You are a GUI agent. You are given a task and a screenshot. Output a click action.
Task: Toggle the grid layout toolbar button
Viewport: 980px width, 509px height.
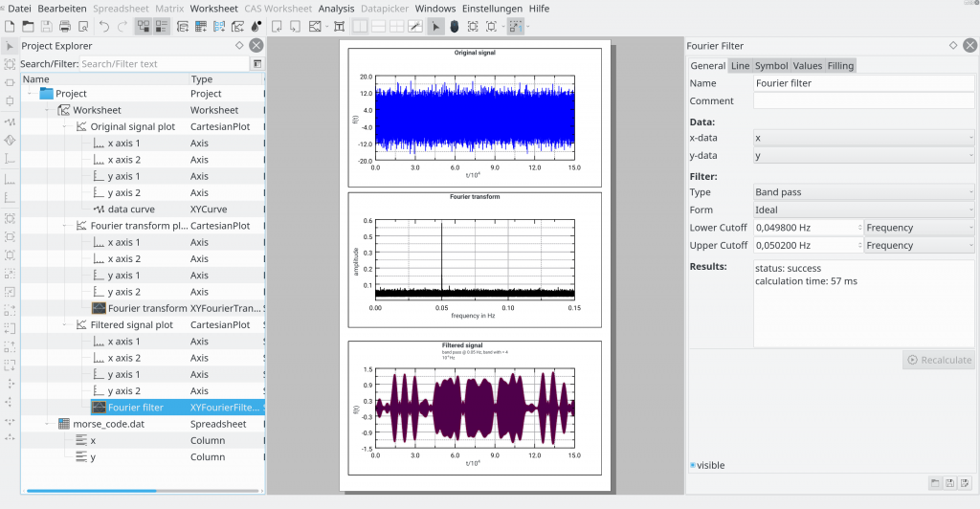click(397, 27)
